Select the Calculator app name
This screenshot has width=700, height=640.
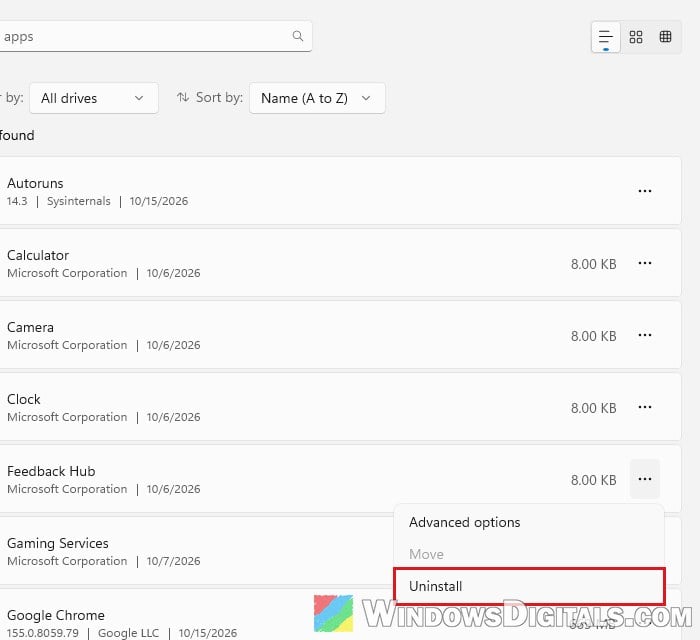point(38,255)
